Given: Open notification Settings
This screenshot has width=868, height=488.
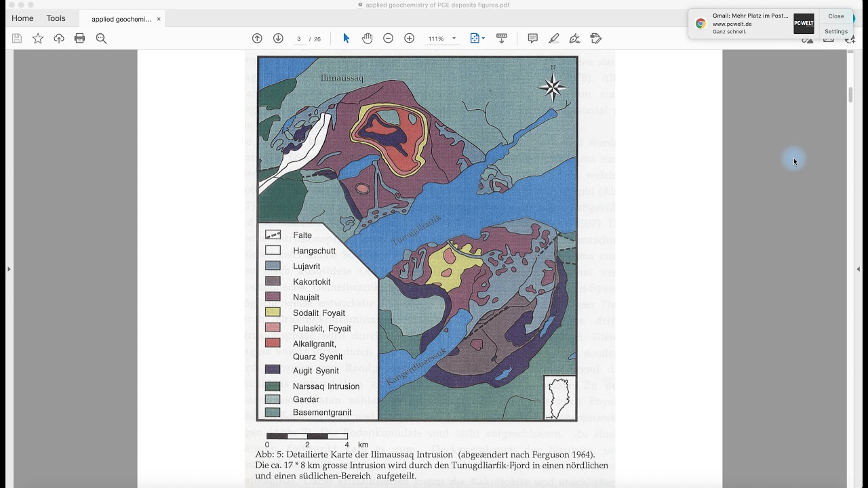Looking at the screenshot, I should click(x=836, y=32).
